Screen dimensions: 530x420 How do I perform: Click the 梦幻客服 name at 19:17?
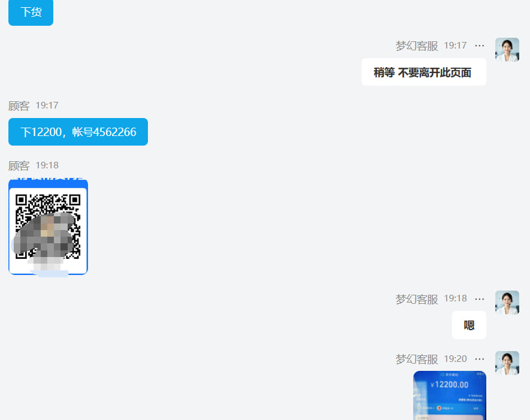point(416,46)
